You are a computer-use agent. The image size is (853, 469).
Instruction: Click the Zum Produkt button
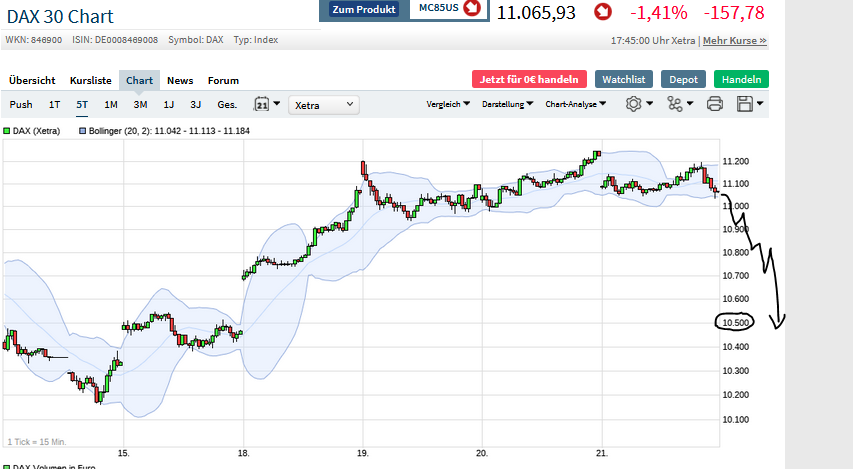pos(365,9)
